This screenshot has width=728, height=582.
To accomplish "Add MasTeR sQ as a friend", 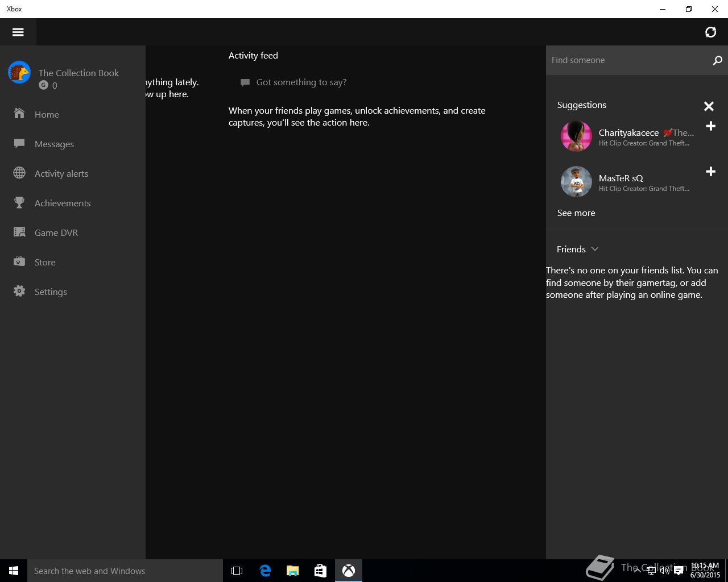I will point(710,172).
